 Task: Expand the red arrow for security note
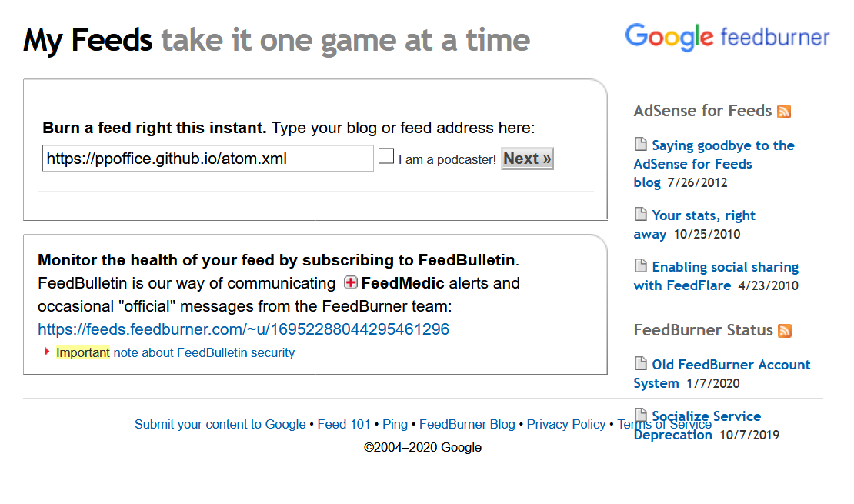47,352
